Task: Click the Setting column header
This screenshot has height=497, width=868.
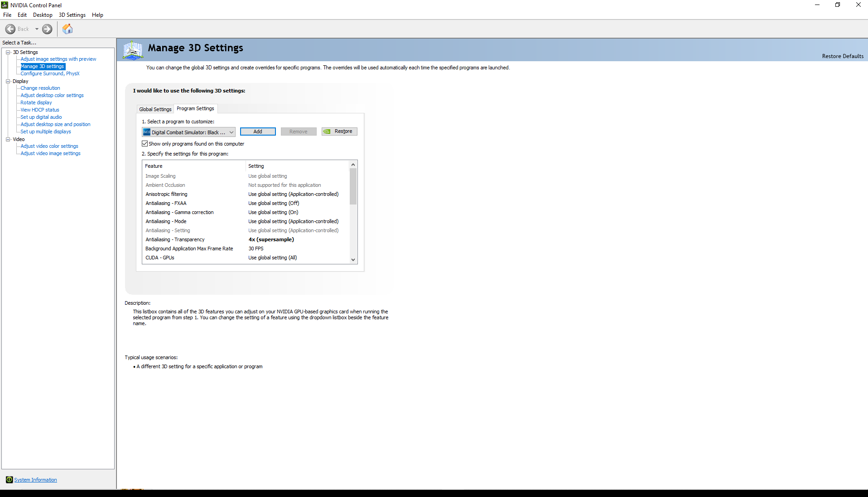Action: click(x=298, y=166)
